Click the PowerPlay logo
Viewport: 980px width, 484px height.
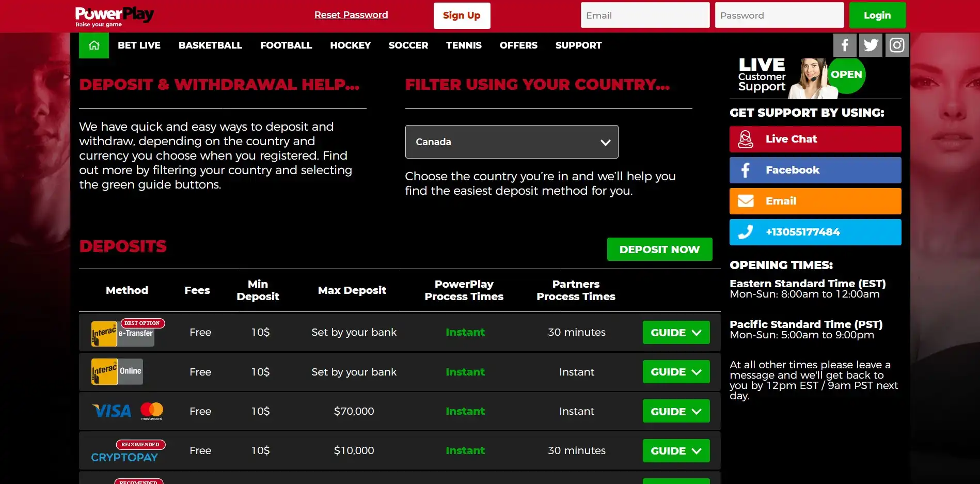coord(114,16)
